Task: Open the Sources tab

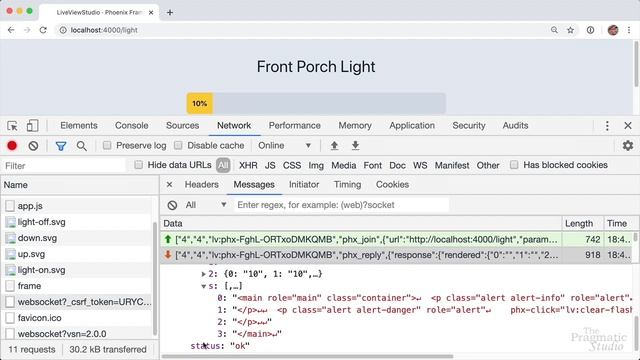Action: 182,126
